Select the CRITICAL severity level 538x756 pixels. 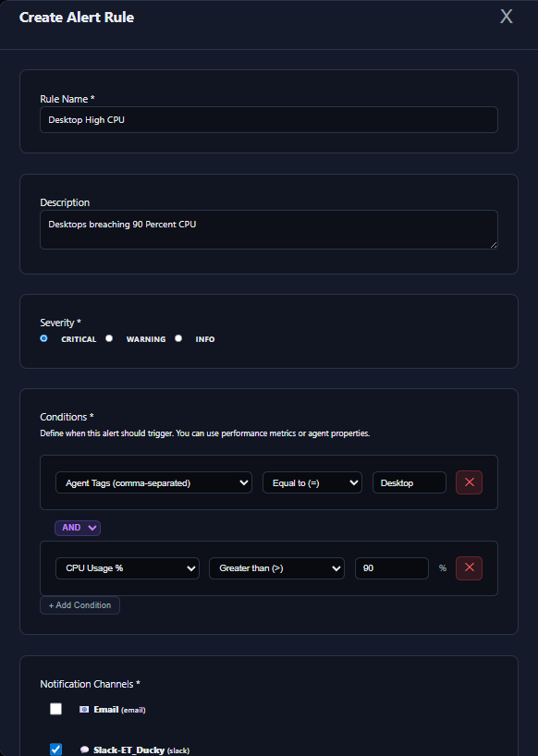click(43, 337)
